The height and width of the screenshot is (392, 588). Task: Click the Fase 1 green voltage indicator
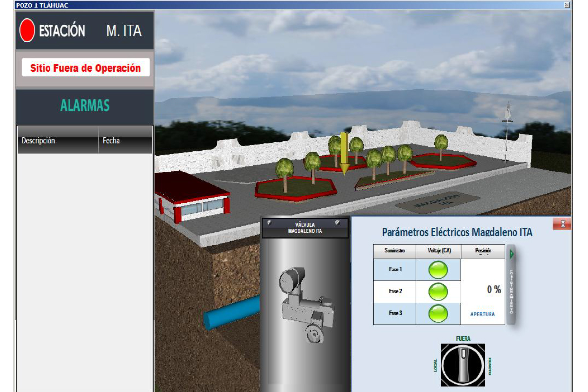(438, 270)
